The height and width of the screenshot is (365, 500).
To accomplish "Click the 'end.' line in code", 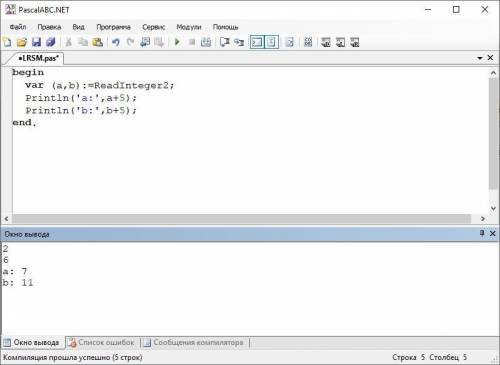I will 24,123.
